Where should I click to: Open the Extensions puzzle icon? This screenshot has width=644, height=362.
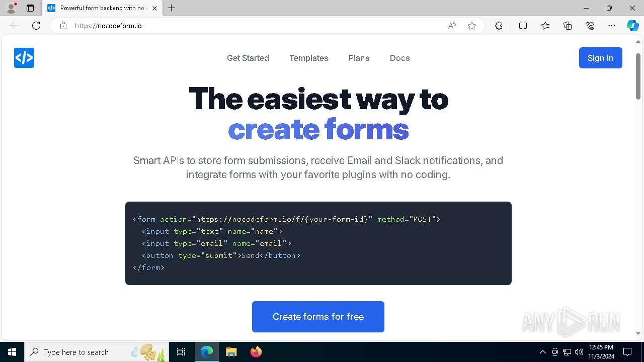pos(499,26)
